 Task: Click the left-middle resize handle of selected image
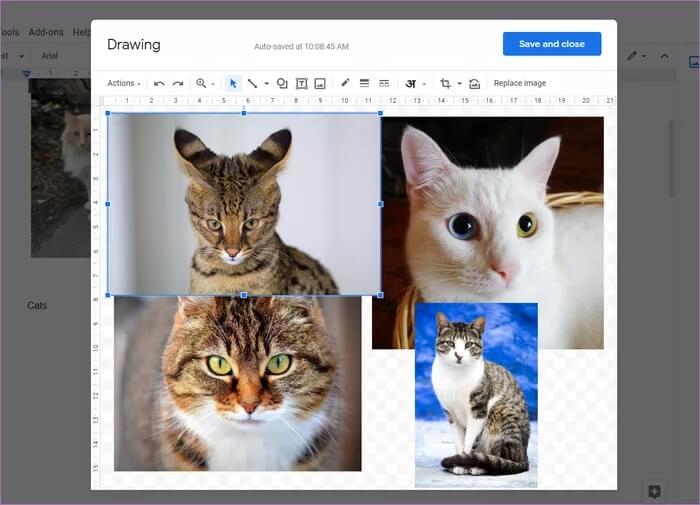pyautogui.click(x=108, y=204)
